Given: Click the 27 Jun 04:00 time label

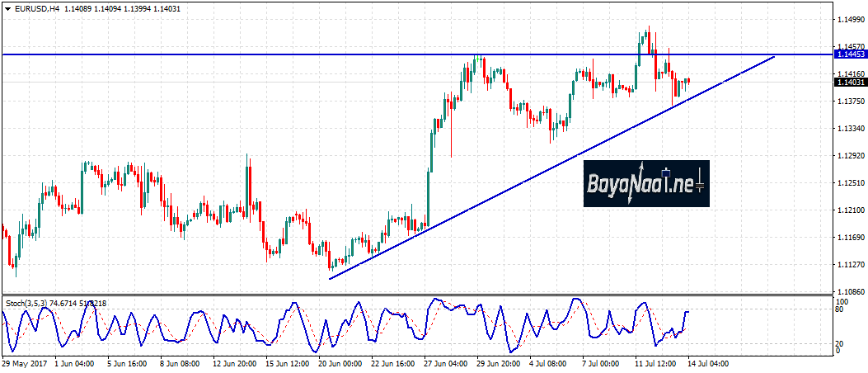Looking at the screenshot, I should [x=446, y=363].
